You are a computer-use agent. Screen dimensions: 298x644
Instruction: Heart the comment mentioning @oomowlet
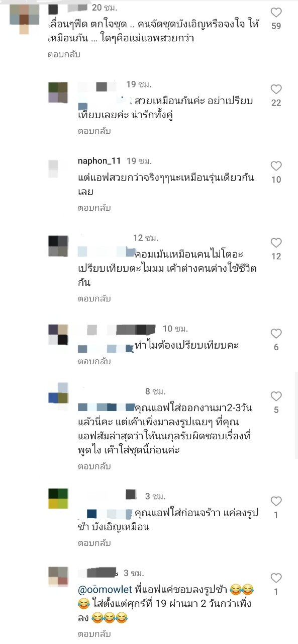(276, 578)
